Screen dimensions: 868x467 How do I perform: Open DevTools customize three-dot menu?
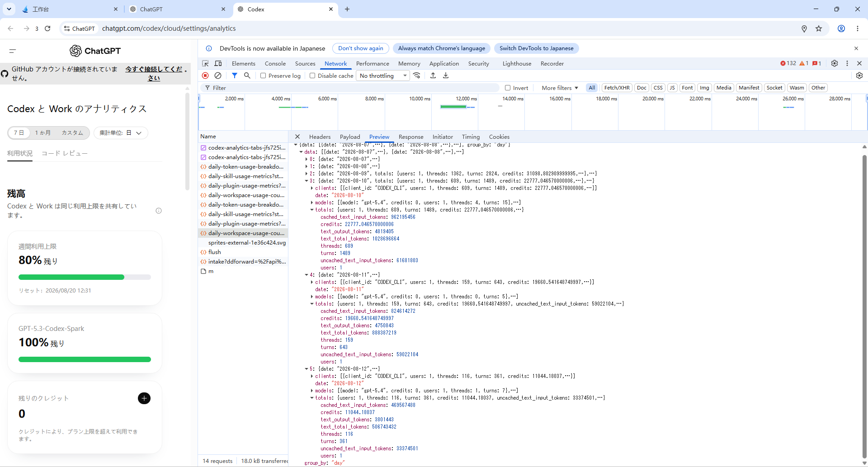pyautogui.click(x=847, y=63)
